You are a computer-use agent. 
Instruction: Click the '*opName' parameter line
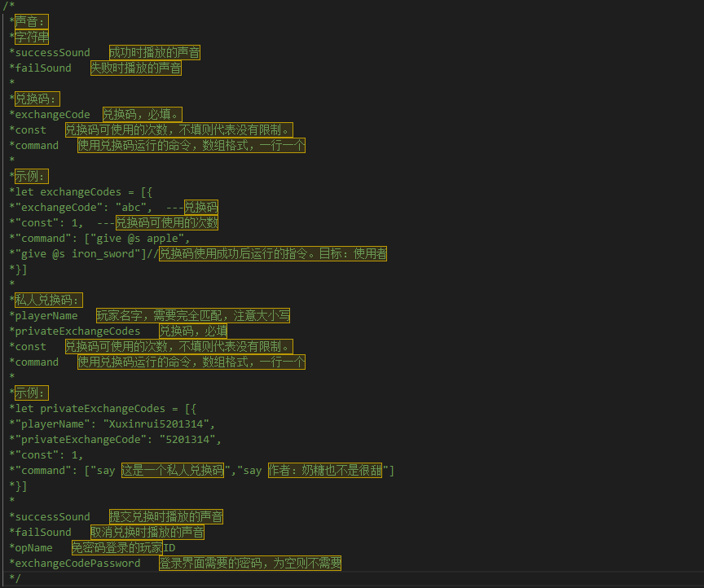pyautogui.click(x=92, y=548)
